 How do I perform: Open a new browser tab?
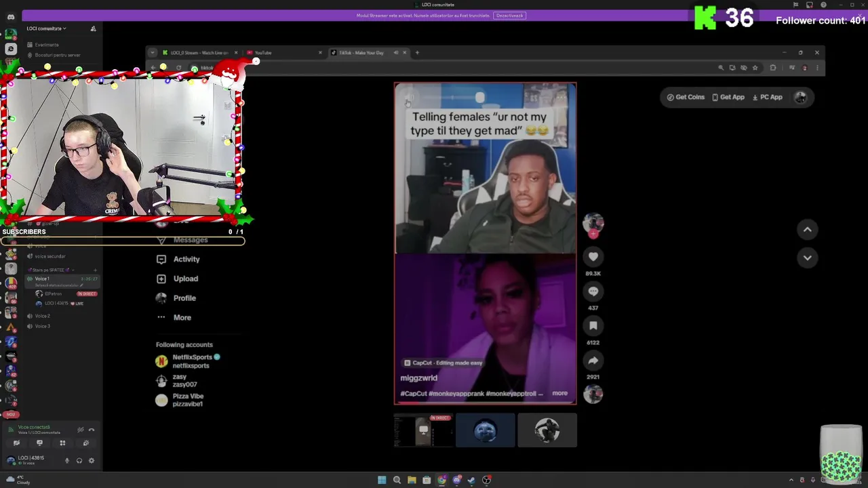[x=417, y=52]
